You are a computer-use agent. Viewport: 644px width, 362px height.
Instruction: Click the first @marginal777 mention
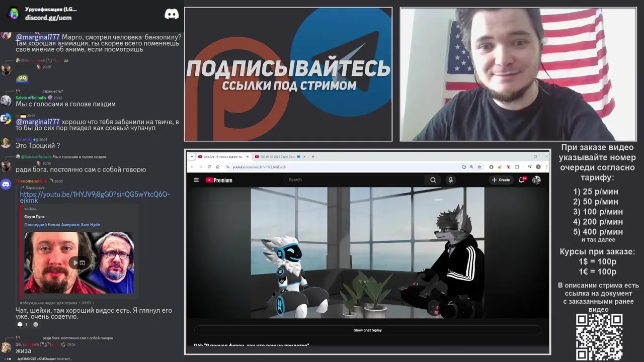(x=38, y=37)
